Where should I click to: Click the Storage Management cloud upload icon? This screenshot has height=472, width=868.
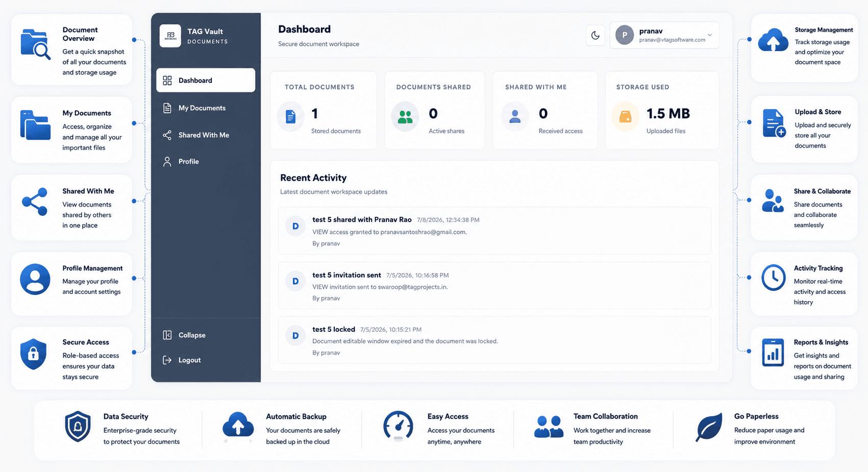pyautogui.click(x=773, y=40)
